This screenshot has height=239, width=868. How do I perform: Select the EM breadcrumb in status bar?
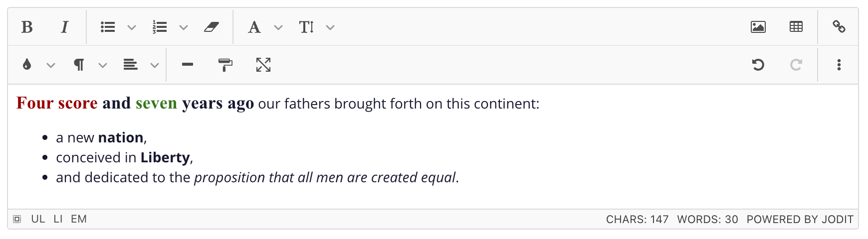click(x=79, y=219)
